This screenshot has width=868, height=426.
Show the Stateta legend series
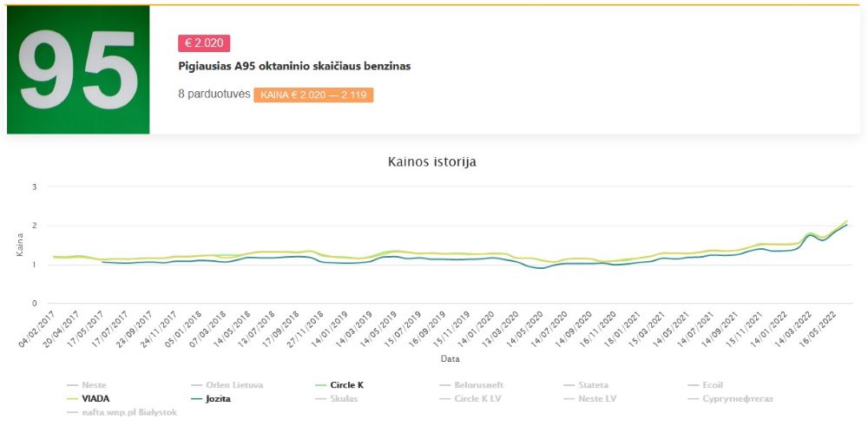click(585, 385)
